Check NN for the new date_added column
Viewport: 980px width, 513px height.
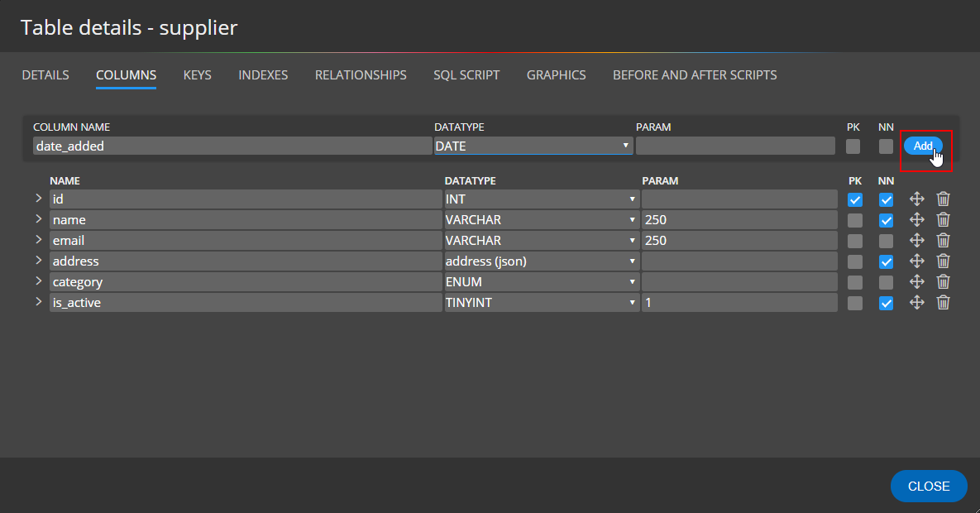point(886,146)
